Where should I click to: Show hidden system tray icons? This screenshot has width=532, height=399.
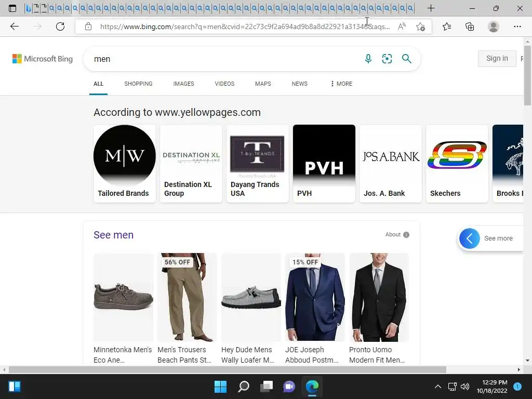(438, 387)
